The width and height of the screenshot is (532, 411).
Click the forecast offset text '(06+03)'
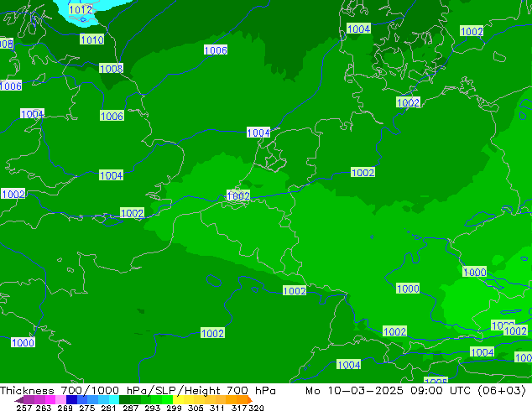click(x=502, y=391)
